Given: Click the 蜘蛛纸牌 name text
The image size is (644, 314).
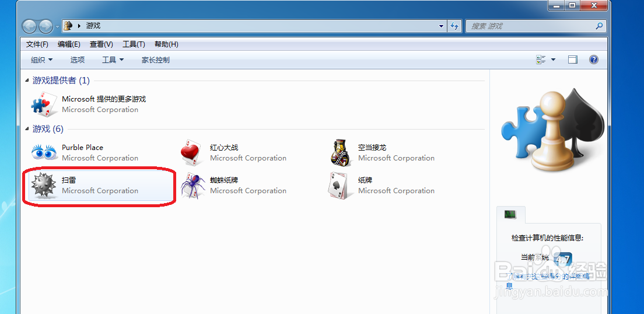Looking at the screenshot, I should 224,180.
